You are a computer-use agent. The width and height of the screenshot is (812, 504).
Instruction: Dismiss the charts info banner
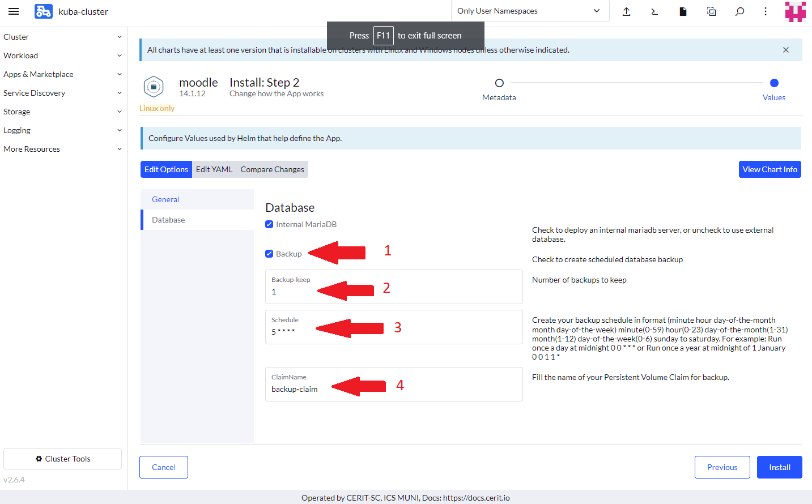(785, 50)
